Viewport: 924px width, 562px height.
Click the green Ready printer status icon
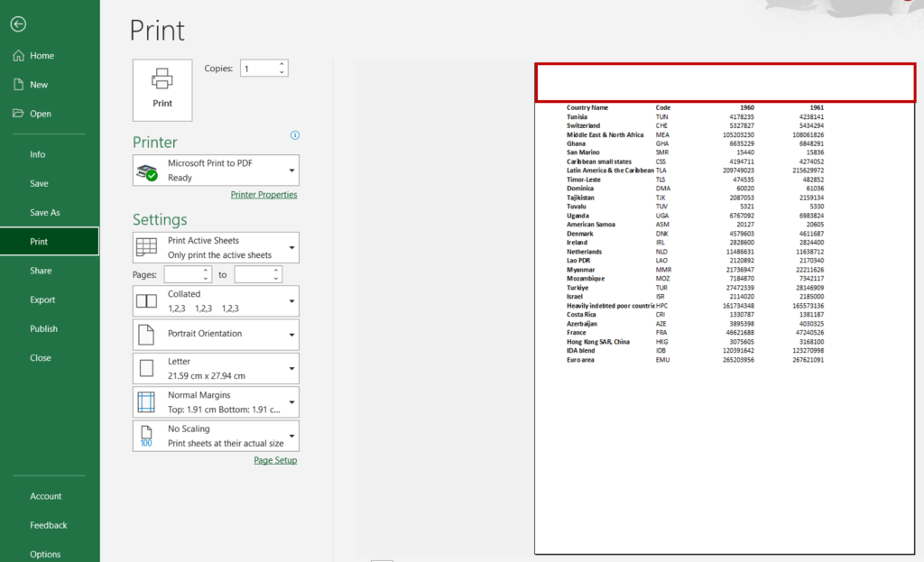pyautogui.click(x=152, y=175)
